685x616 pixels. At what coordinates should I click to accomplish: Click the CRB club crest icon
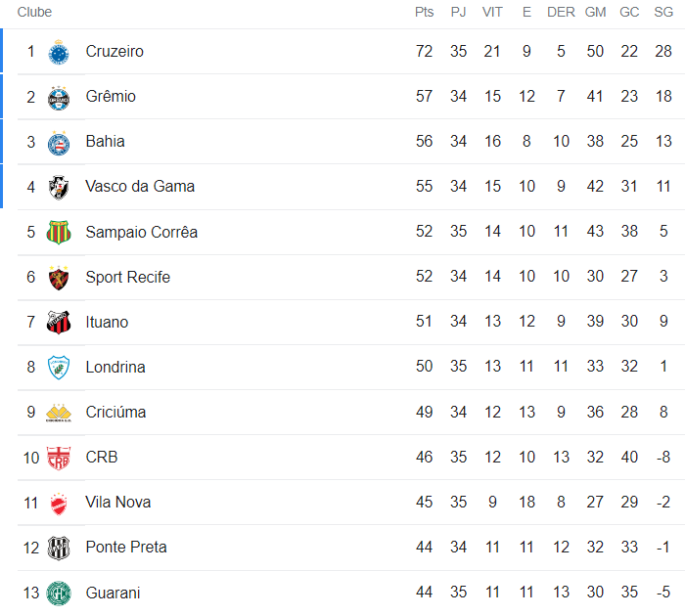tap(59, 458)
